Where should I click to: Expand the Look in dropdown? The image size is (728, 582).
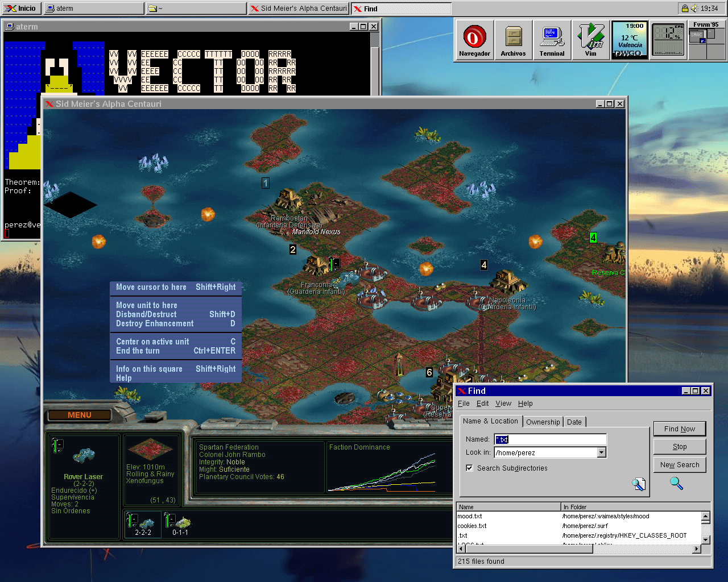click(601, 452)
